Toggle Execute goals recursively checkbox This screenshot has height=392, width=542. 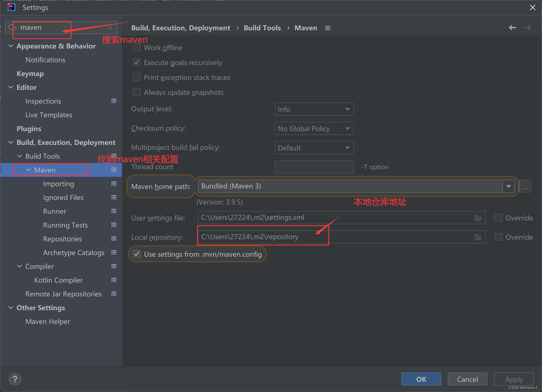coord(137,62)
